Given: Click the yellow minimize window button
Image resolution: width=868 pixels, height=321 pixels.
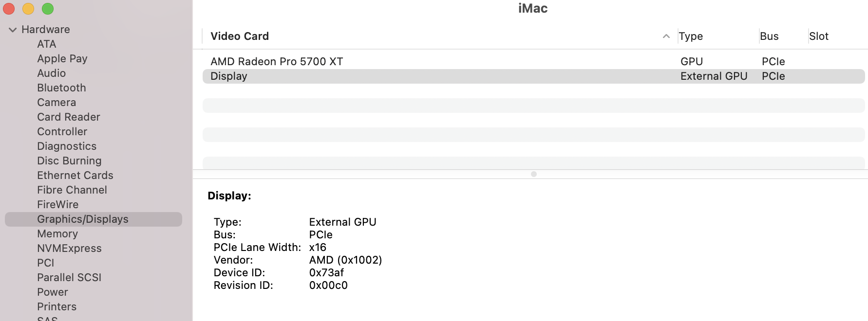Looking at the screenshot, I should tap(28, 9).
